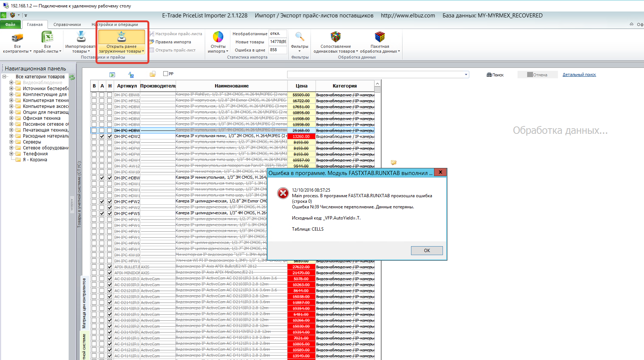The width and height of the screenshot is (644, 360).
Task: Expand Сетевое оборудование tree node
Action: point(11,148)
